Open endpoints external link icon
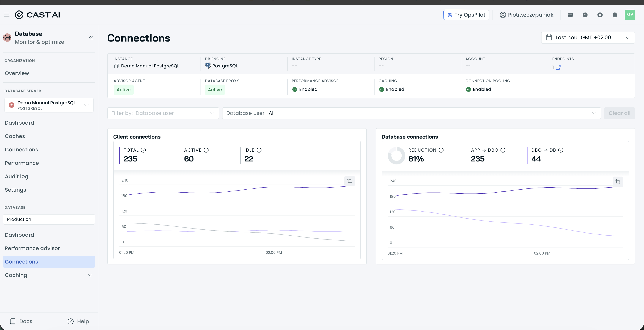 coord(558,67)
